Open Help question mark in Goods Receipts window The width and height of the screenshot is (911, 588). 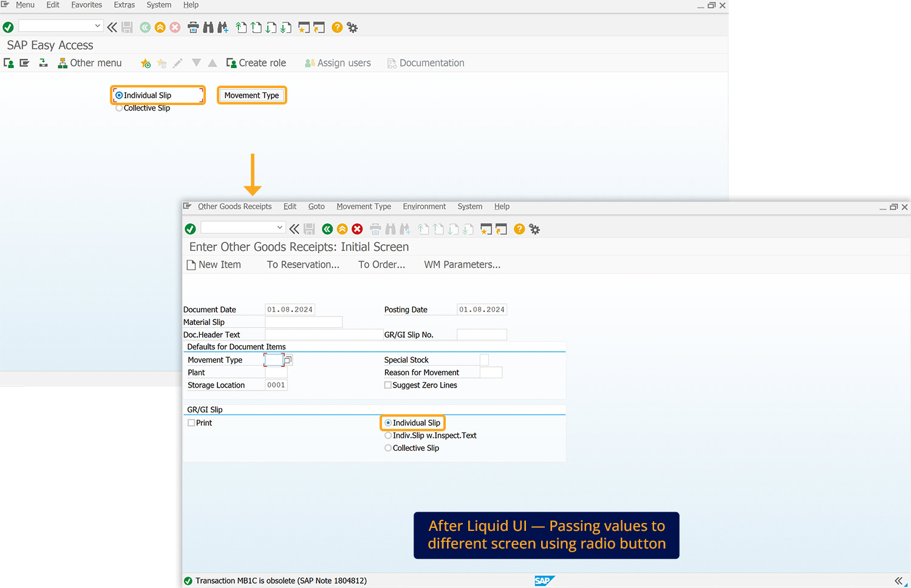[x=519, y=229]
